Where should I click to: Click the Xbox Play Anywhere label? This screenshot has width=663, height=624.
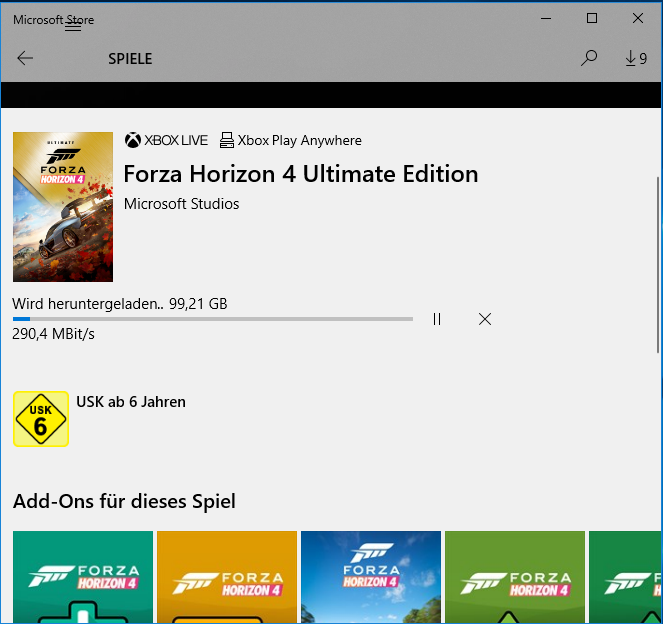point(299,140)
